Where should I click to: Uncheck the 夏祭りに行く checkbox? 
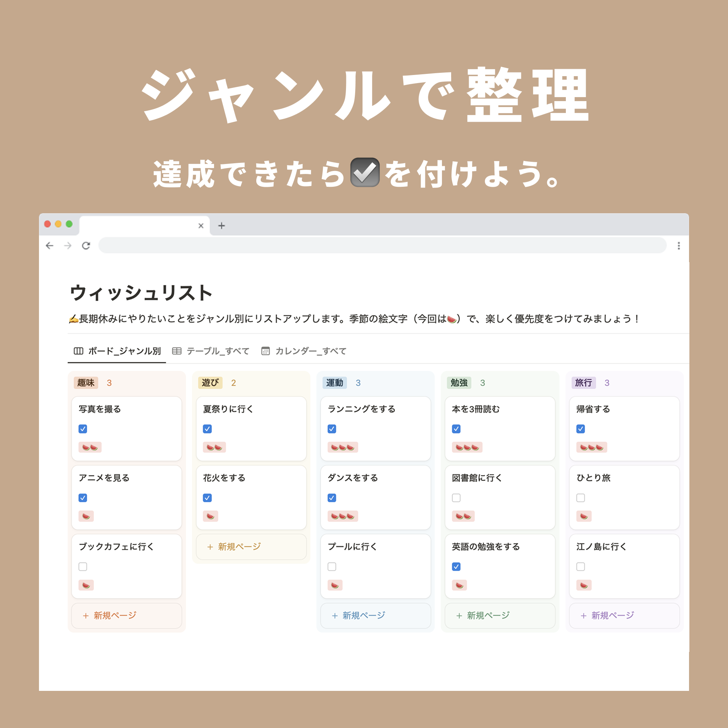[207, 429]
